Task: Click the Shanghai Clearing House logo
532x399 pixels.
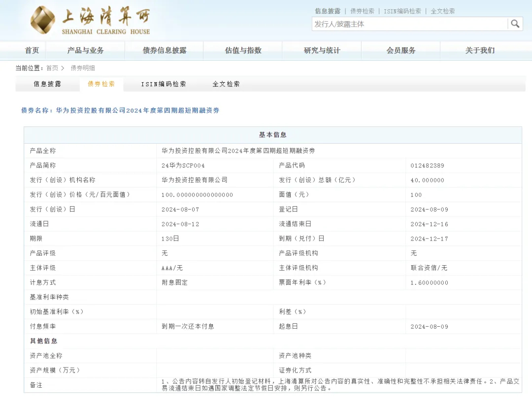Action: pyautogui.click(x=91, y=20)
